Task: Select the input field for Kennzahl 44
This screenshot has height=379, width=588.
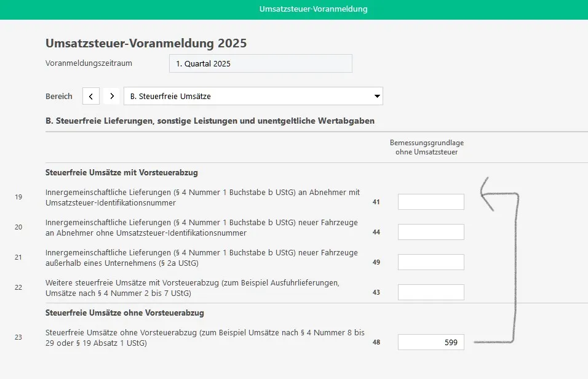Action: tap(431, 232)
